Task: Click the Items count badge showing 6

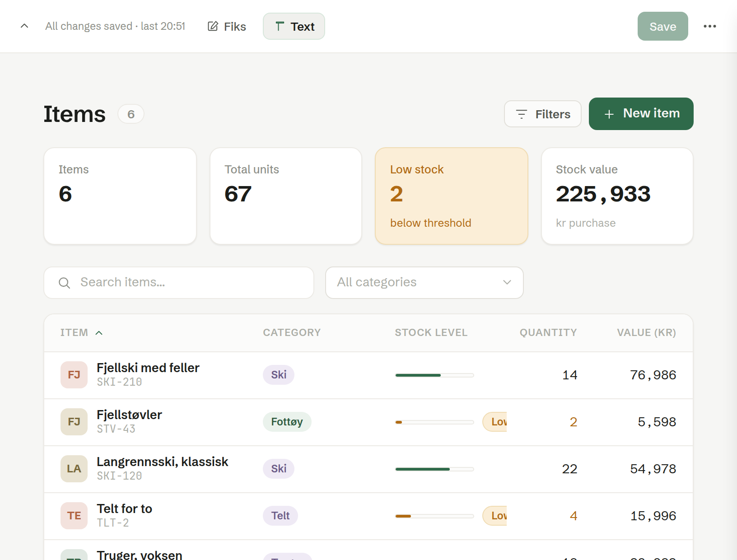Action: [131, 114]
